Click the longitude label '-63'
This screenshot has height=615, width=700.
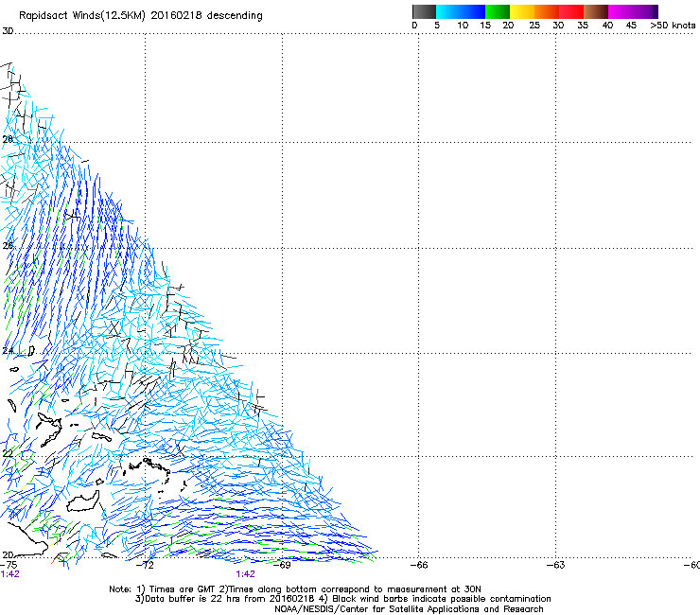click(556, 565)
